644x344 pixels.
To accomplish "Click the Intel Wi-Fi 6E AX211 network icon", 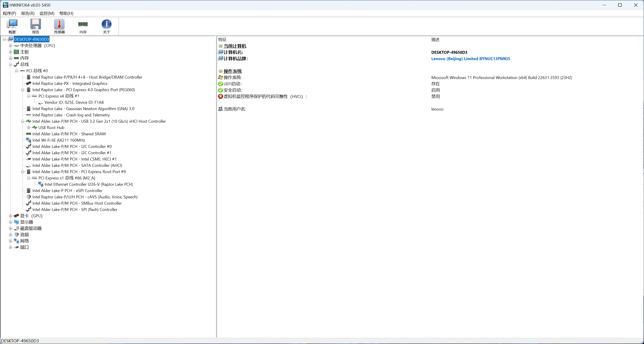I will [x=29, y=140].
